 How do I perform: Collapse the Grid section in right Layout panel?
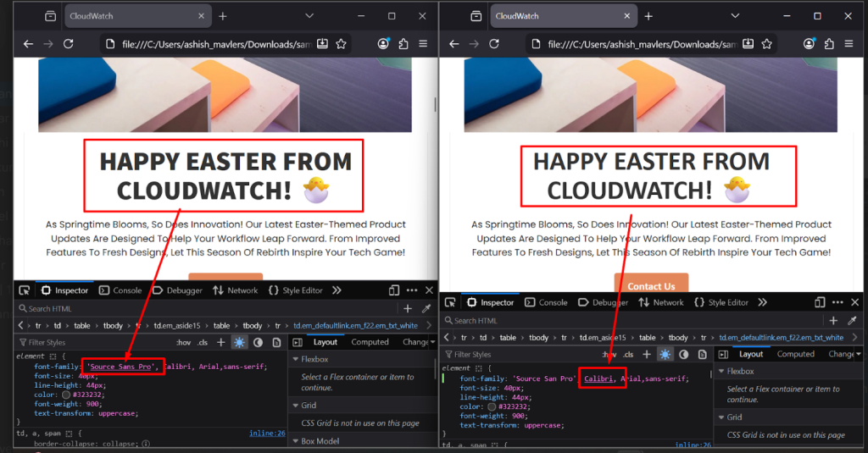[721, 417]
